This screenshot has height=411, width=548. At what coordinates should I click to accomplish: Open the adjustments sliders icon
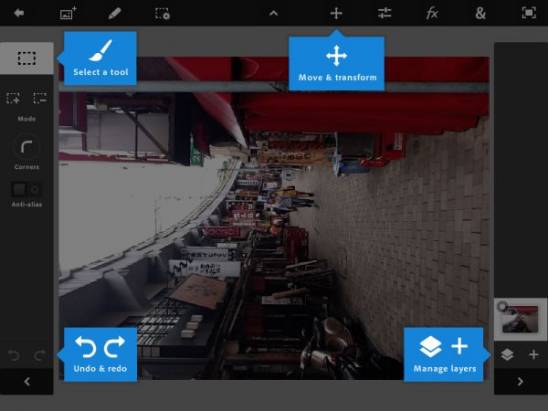click(384, 13)
